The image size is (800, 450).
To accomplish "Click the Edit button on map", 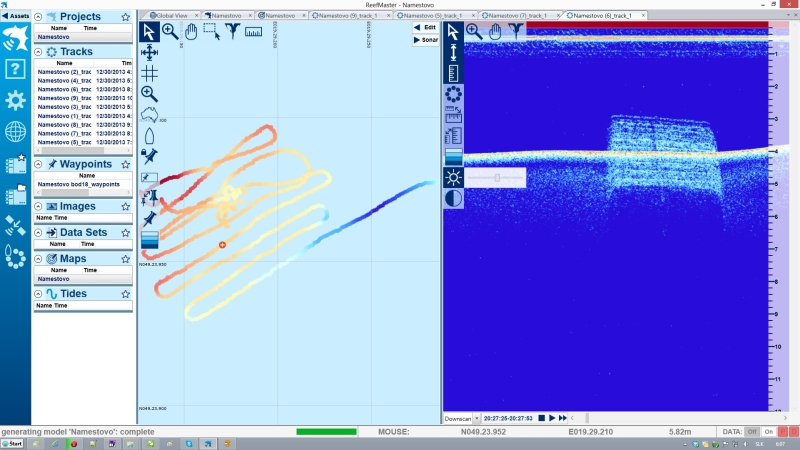I will pyautogui.click(x=425, y=28).
